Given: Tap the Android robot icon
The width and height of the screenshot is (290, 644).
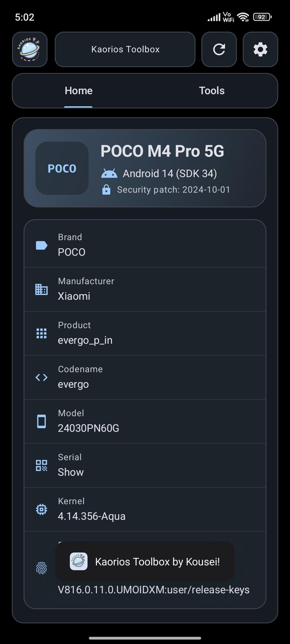Looking at the screenshot, I should (109, 174).
